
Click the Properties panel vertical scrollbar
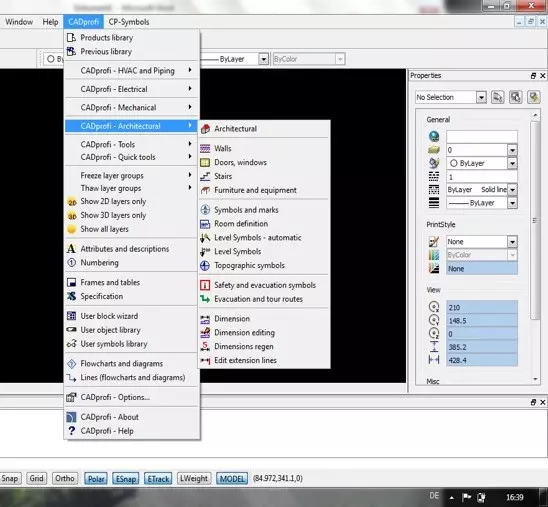coord(535,220)
